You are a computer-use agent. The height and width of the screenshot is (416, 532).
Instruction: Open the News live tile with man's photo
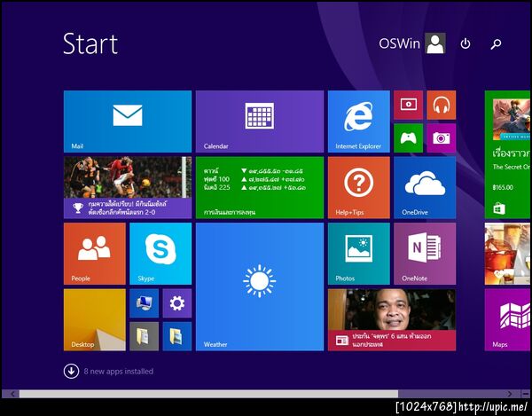coord(392,319)
